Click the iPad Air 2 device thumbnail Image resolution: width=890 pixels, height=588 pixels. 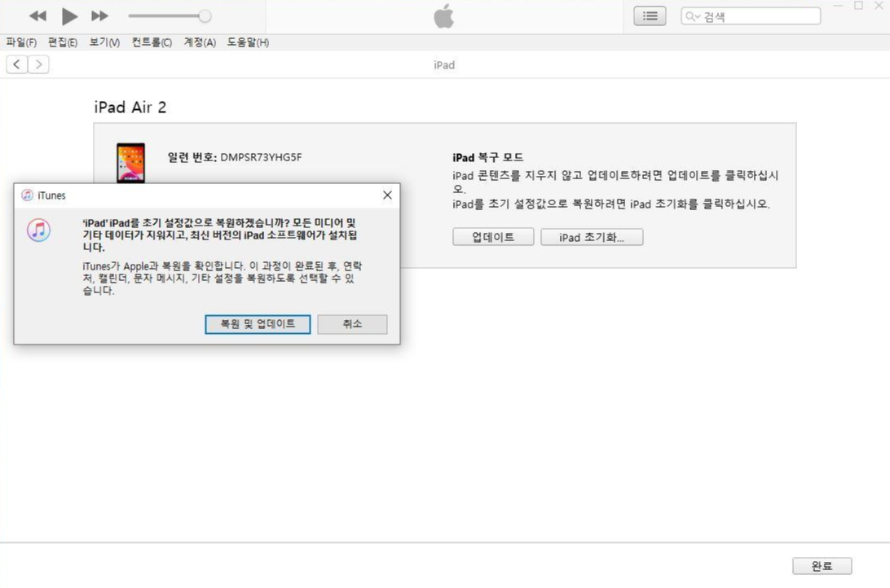click(130, 163)
